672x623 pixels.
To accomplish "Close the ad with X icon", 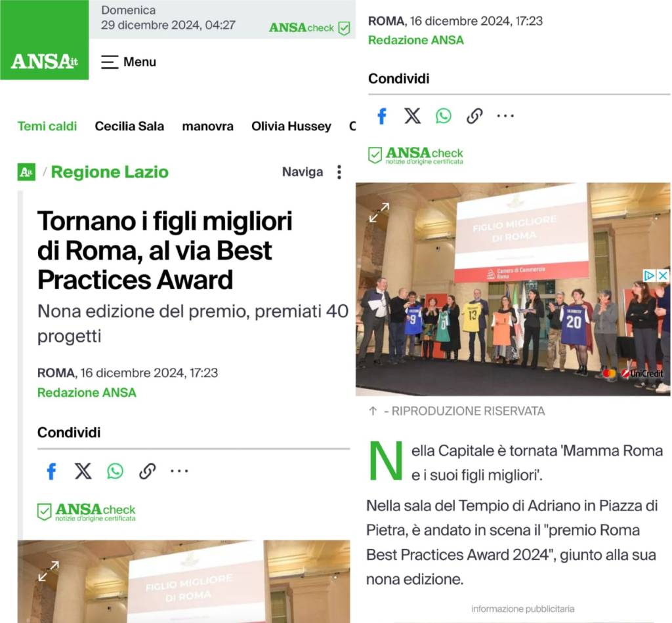I will (663, 275).
